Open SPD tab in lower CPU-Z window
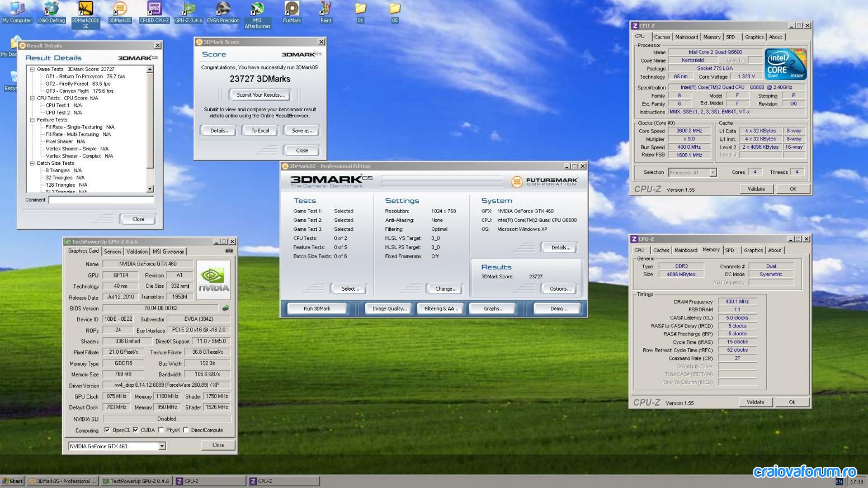The height and width of the screenshot is (488, 868). (730, 250)
